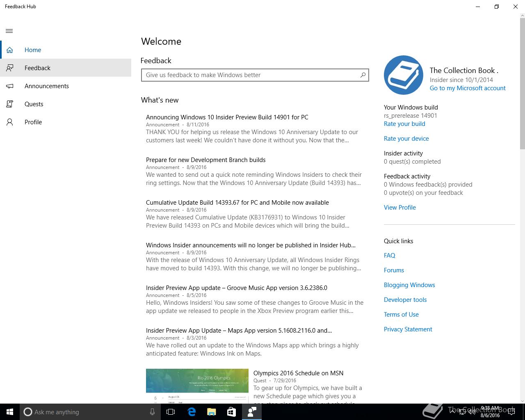The image size is (525, 420).
Task: Click the vertical scrollbar thumb
Action: click(522, 84)
